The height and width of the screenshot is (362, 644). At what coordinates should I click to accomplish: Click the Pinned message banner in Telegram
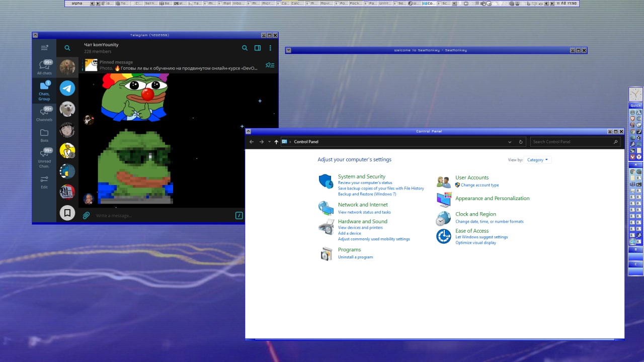point(171,65)
